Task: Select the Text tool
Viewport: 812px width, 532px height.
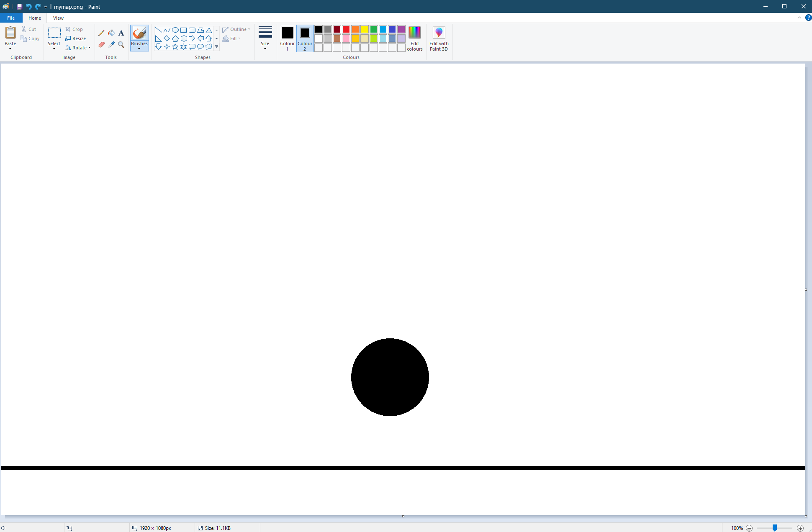Action: click(x=121, y=33)
